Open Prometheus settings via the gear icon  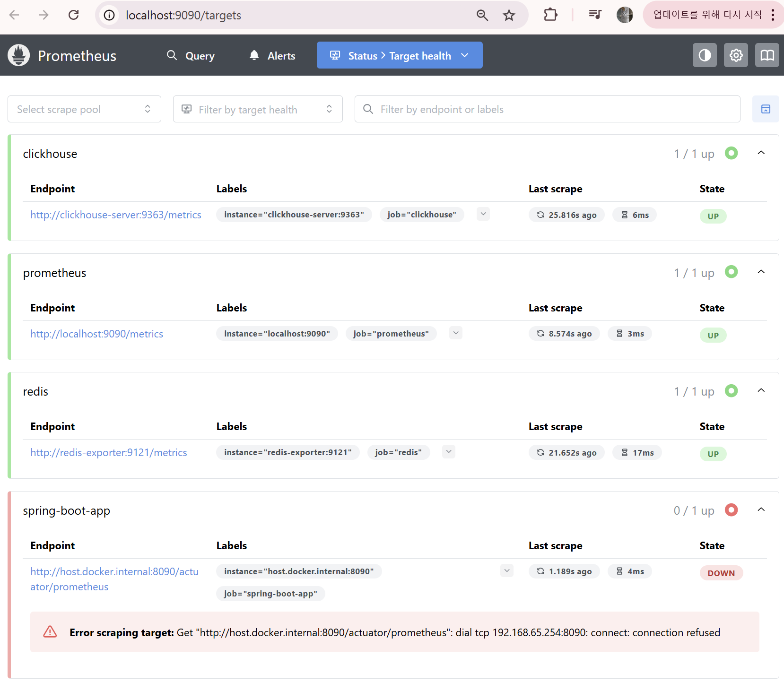pos(736,55)
